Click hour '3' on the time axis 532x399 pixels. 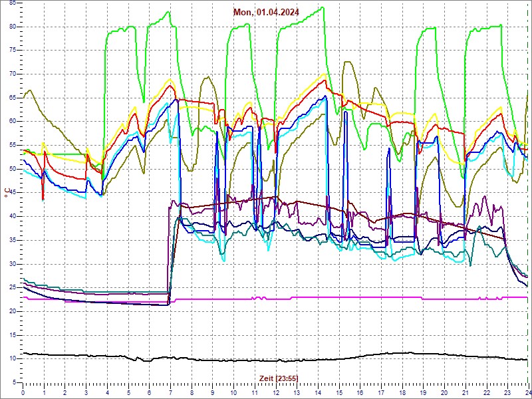pyautogui.click(x=86, y=392)
